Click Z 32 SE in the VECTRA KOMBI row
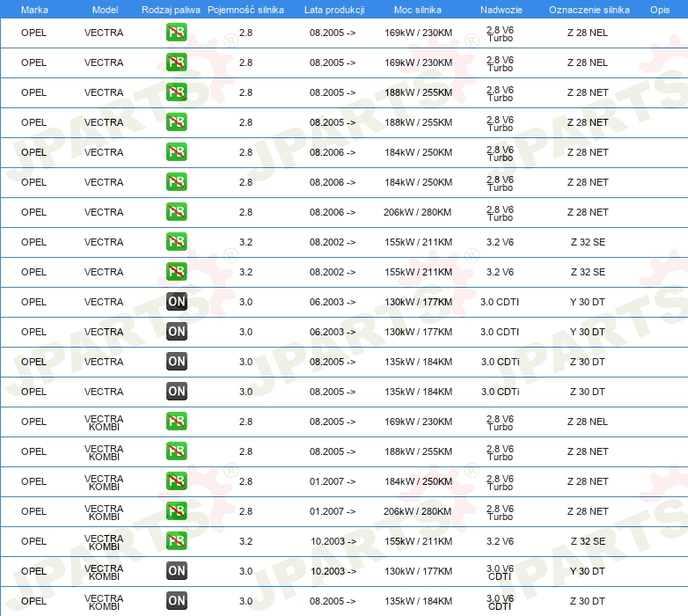688x616 pixels. [588, 541]
